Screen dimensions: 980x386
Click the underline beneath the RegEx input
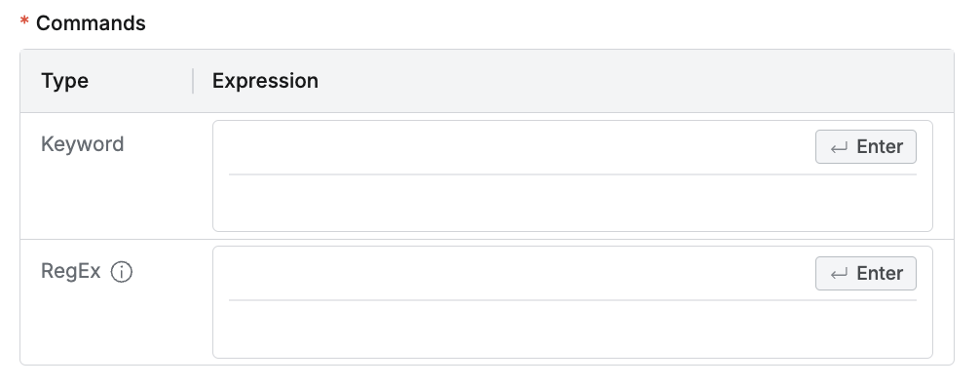573,300
